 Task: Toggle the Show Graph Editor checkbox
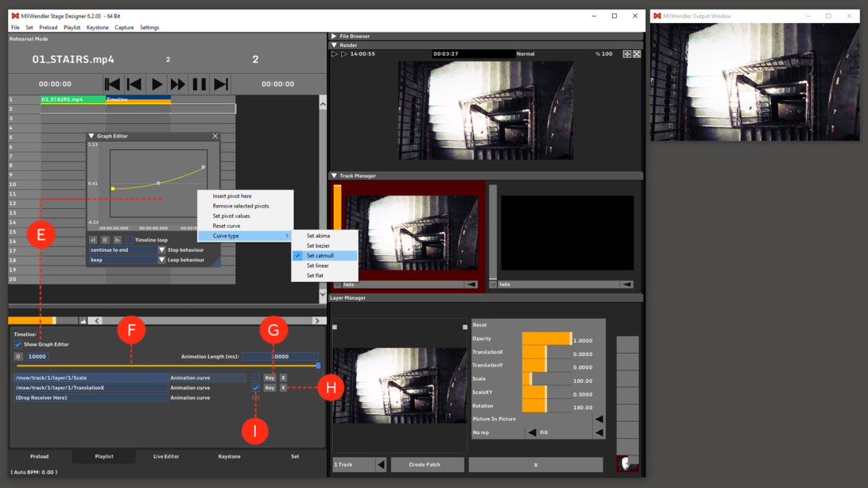17,344
